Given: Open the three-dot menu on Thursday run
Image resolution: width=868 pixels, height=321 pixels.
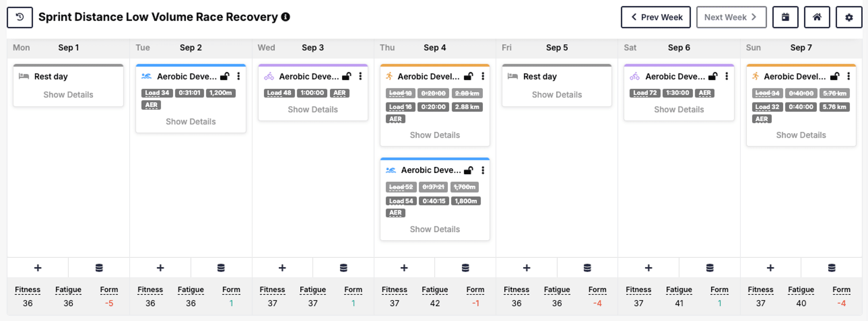Looking at the screenshot, I should point(483,76).
